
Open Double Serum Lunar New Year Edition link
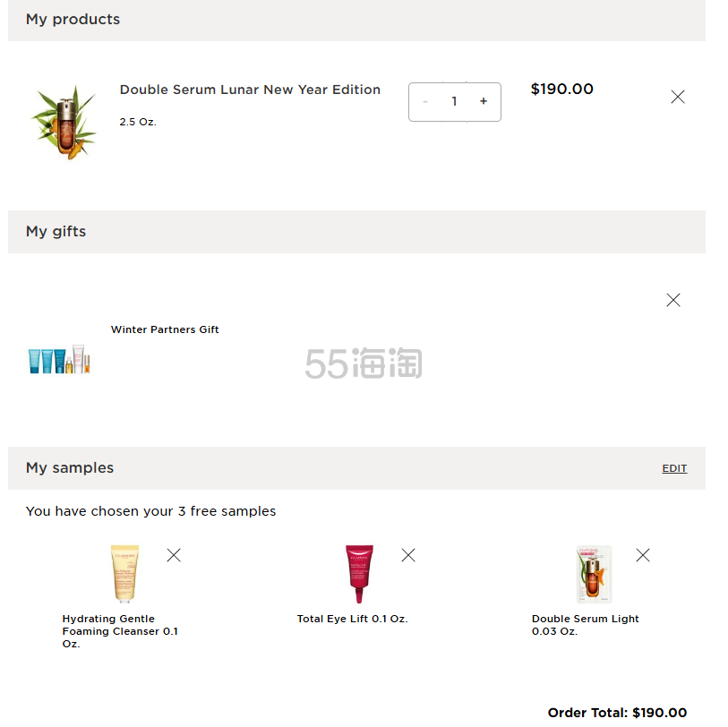[250, 90]
